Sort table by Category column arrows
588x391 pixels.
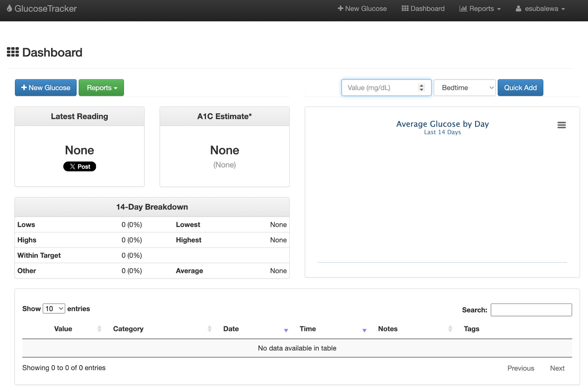(x=209, y=329)
